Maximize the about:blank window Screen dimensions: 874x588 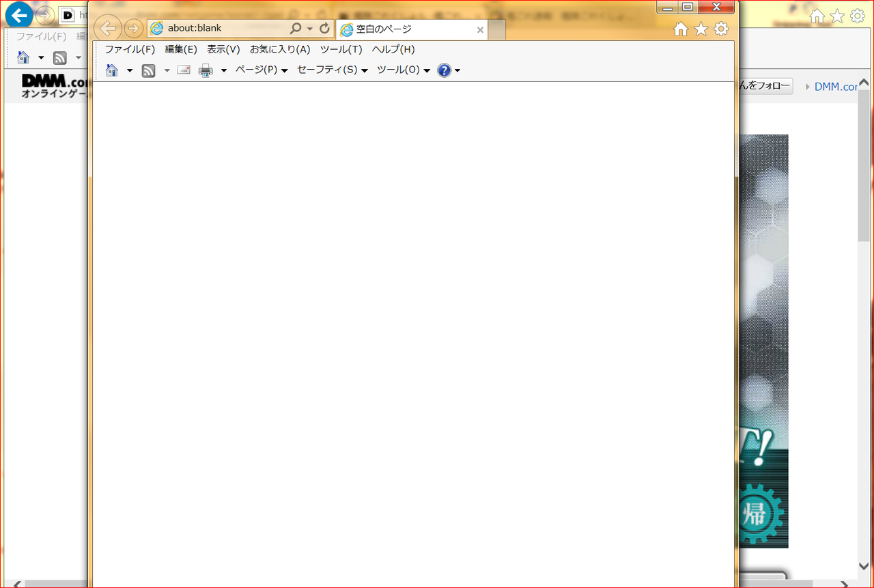point(688,7)
